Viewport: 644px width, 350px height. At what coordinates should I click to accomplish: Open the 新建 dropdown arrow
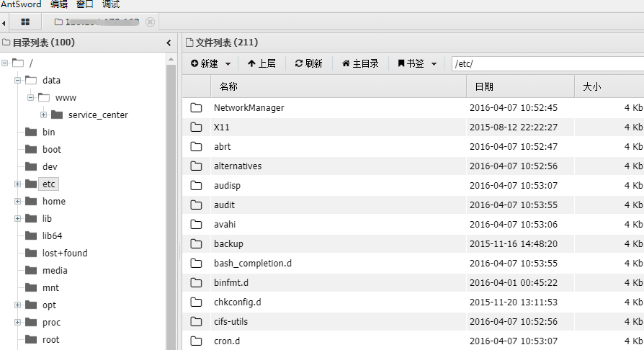[228, 64]
